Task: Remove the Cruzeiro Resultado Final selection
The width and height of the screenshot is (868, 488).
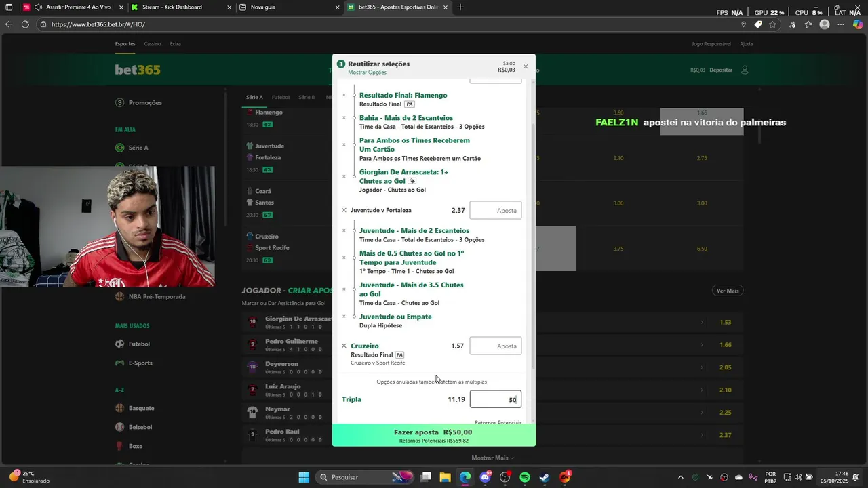Action: click(x=344, y=346)
